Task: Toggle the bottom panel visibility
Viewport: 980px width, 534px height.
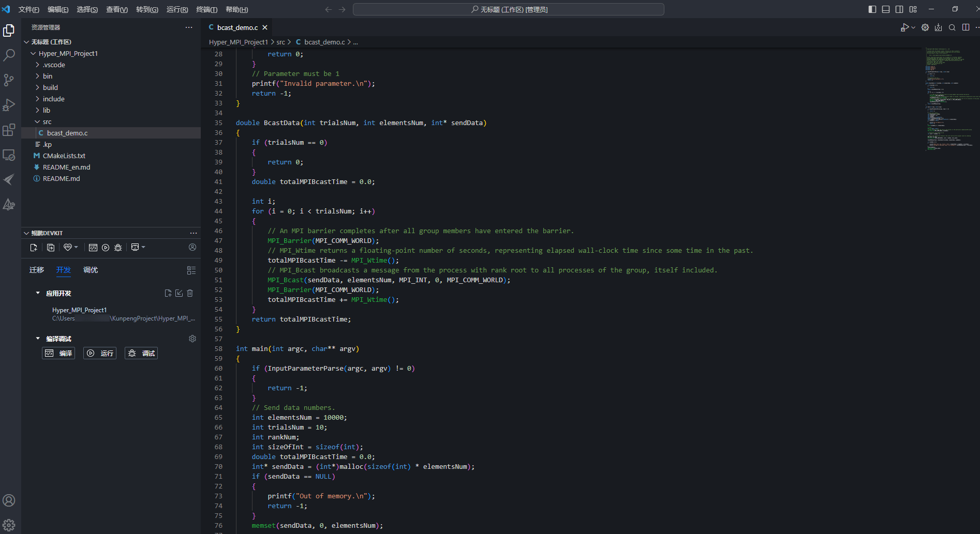Action: tap(886, 9)
